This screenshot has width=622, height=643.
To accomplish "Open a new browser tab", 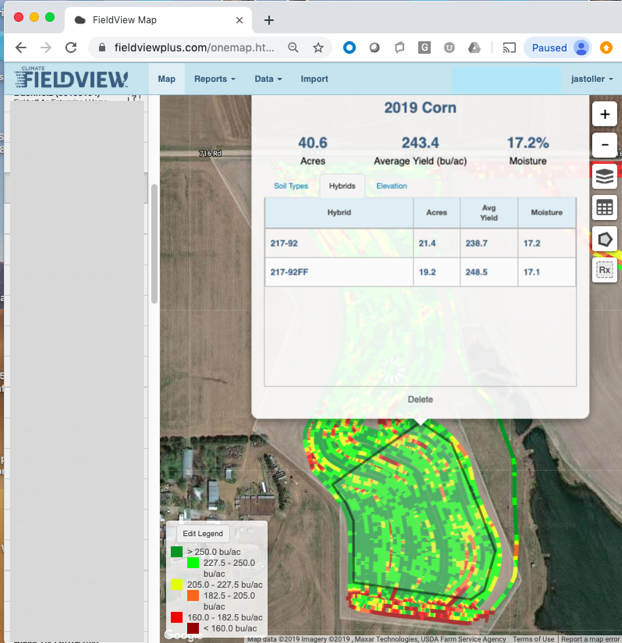I will (269, 20).
